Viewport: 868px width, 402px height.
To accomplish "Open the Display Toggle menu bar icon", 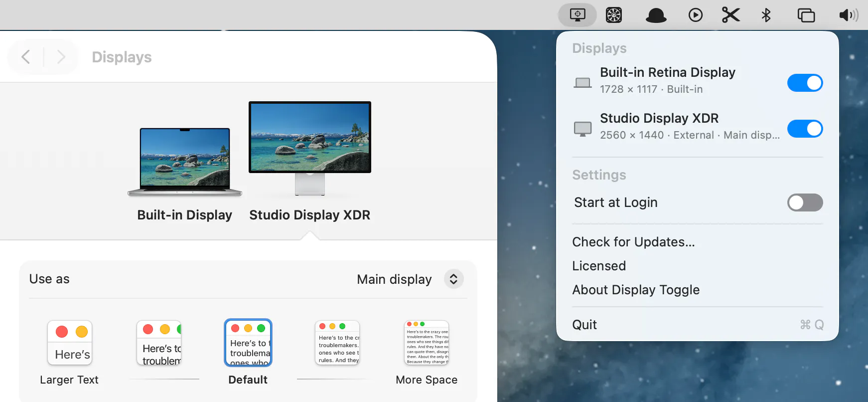I will point(577,15).
